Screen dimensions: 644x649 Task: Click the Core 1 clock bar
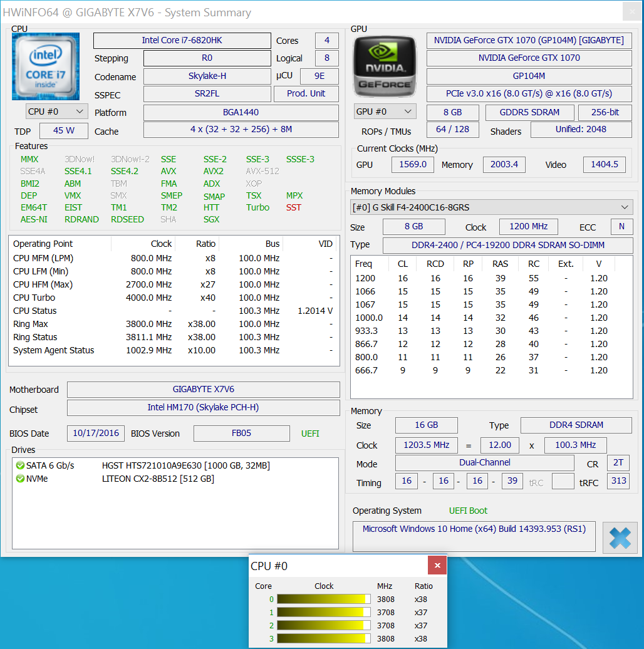click(x=324, y=612)
